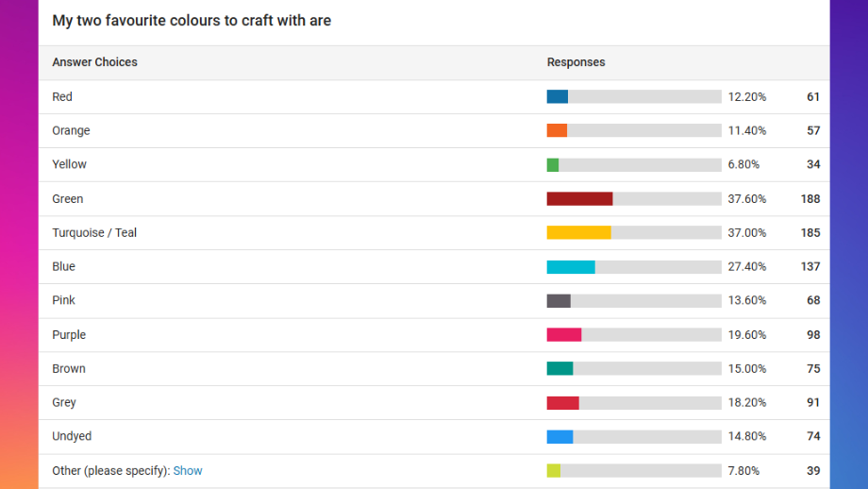
Task: Click the question title about favourite colours
Action: click(x=192, y=21)
